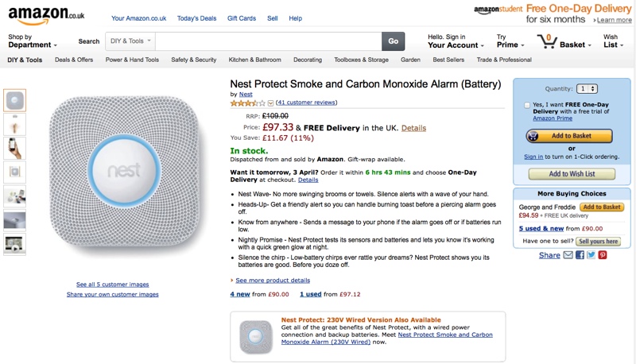Expand the ratings dropdown arrow beside stars
The width and height of the screenshot is (636, 364).
click(x=271, y=103)
